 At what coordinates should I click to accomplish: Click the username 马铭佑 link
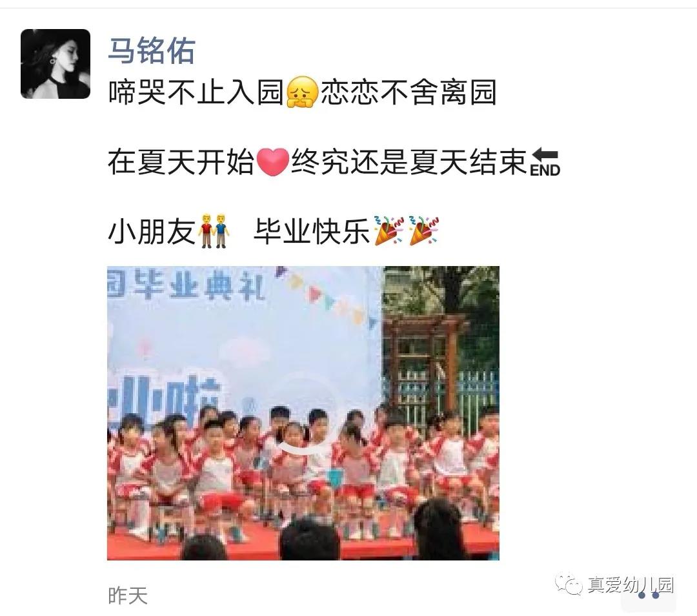[x=152, y=50]
